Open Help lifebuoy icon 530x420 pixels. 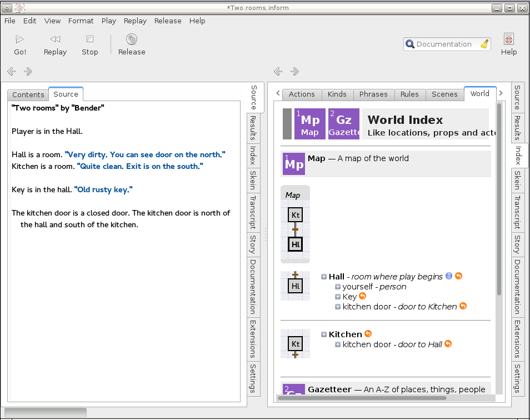(x=508, y=39)
